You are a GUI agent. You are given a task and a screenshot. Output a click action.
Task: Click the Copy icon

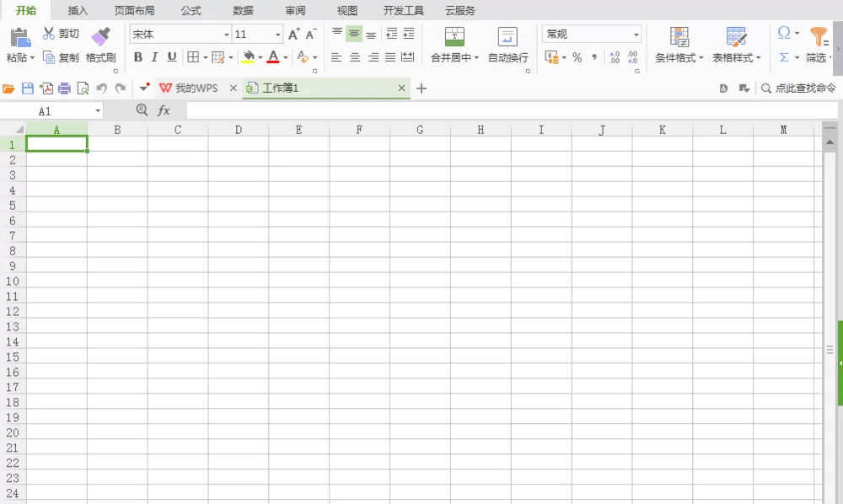(49, 57)
